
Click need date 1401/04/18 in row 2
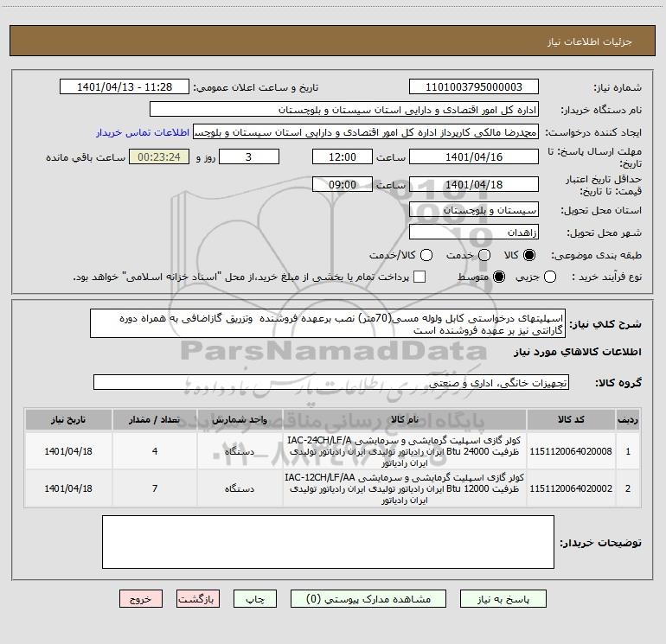pyautogui.click(x=68, y=488)
